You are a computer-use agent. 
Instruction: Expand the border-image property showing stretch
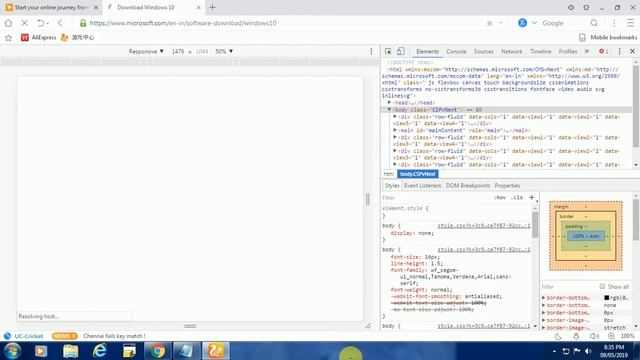[544, 327]
